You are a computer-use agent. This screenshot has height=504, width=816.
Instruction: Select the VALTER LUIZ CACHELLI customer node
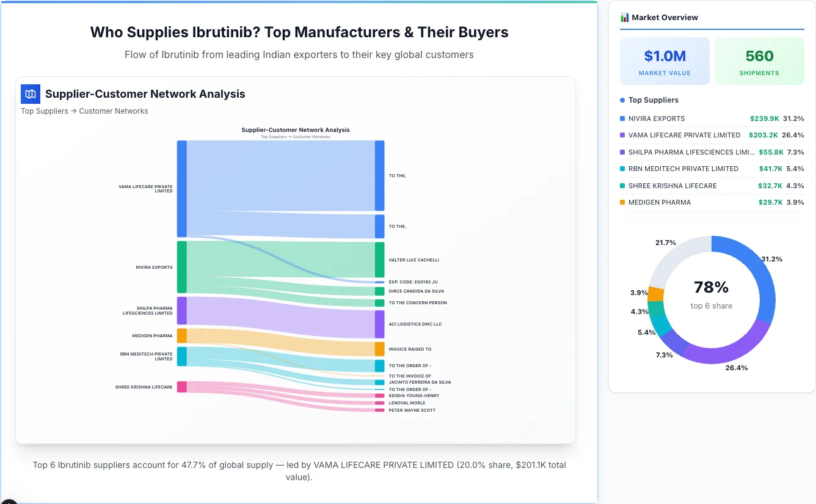point(379,260)
